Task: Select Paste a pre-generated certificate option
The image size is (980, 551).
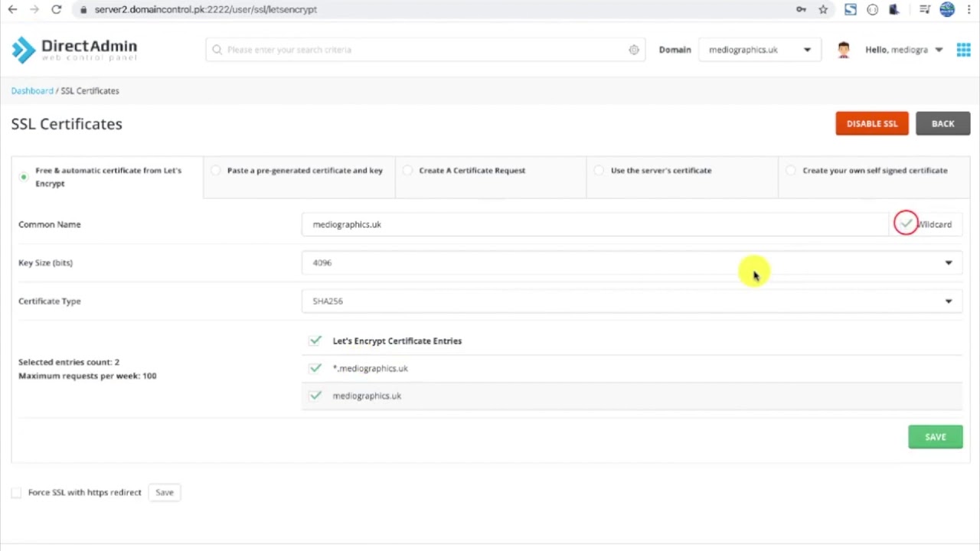Action: click(216, 171)
